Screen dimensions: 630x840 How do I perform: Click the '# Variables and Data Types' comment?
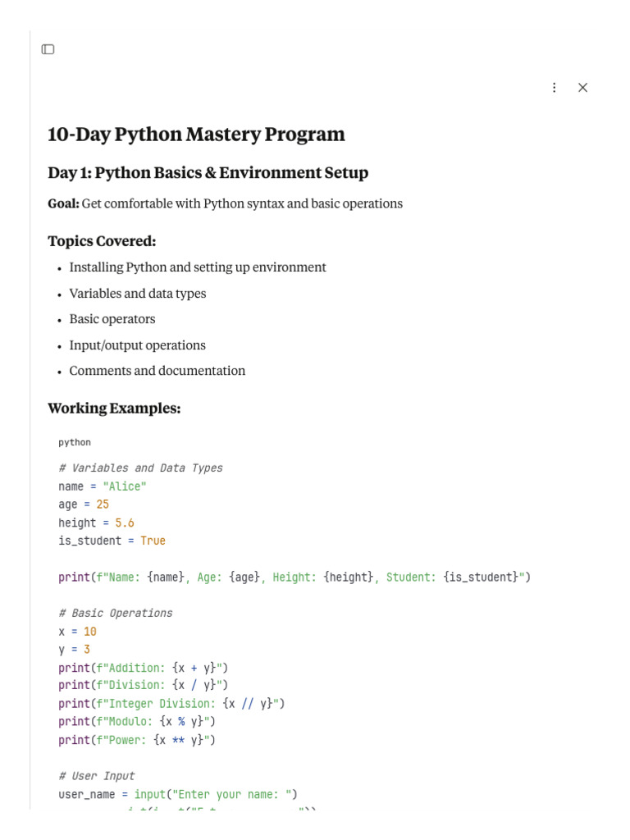tap(140, 468)
